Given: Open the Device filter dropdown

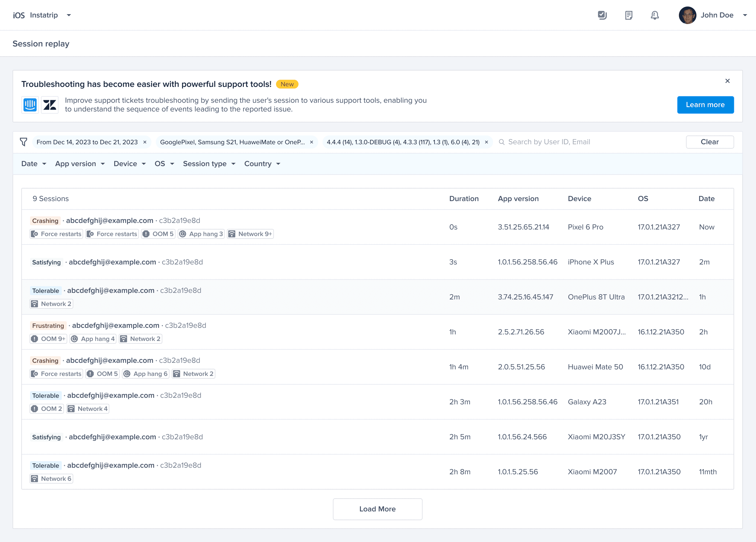Looking at the screenshot, I should pos(130,164).
